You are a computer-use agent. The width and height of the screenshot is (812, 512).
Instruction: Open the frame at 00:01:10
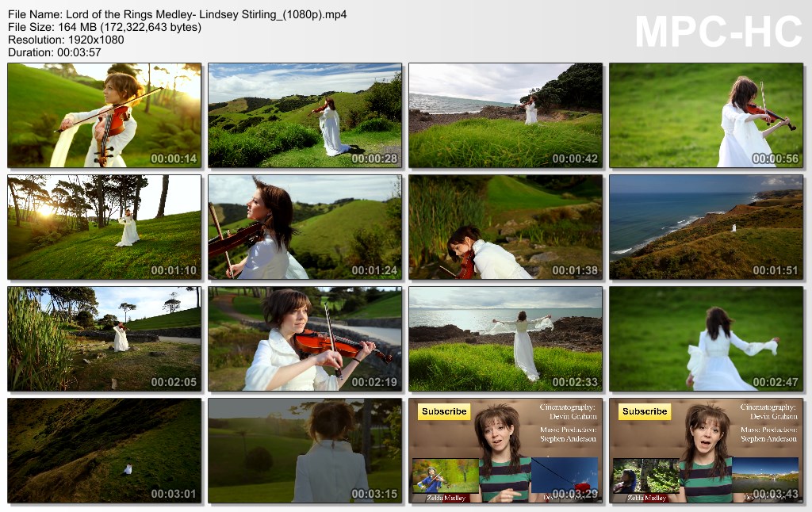(105, 227)
